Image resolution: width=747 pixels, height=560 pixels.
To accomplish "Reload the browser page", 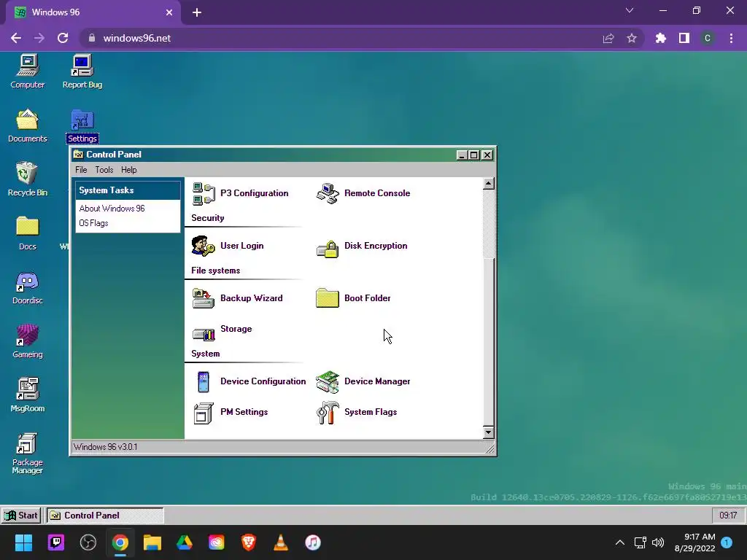I will click(x=63, y=38).
